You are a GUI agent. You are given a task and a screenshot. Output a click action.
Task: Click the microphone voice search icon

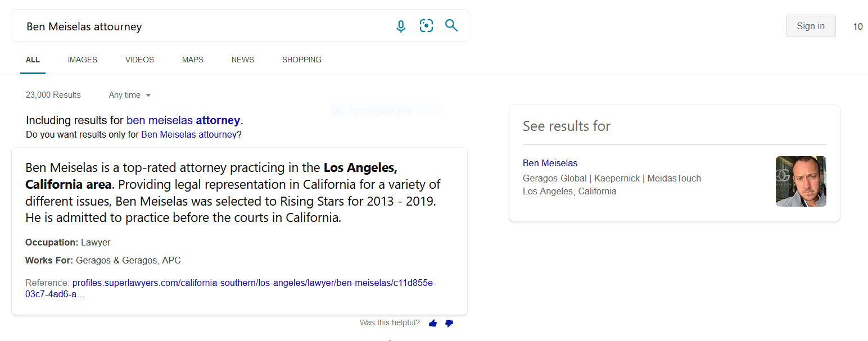coord(401,26)
